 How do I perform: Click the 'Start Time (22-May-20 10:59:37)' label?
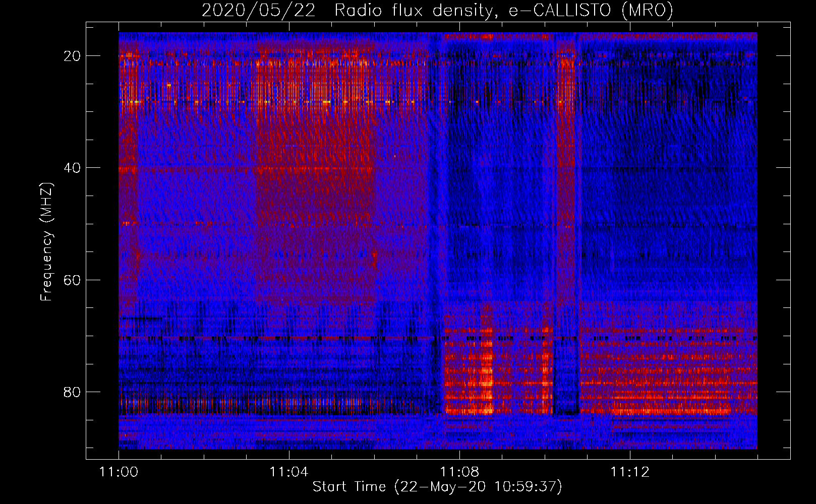click(437, 487)
